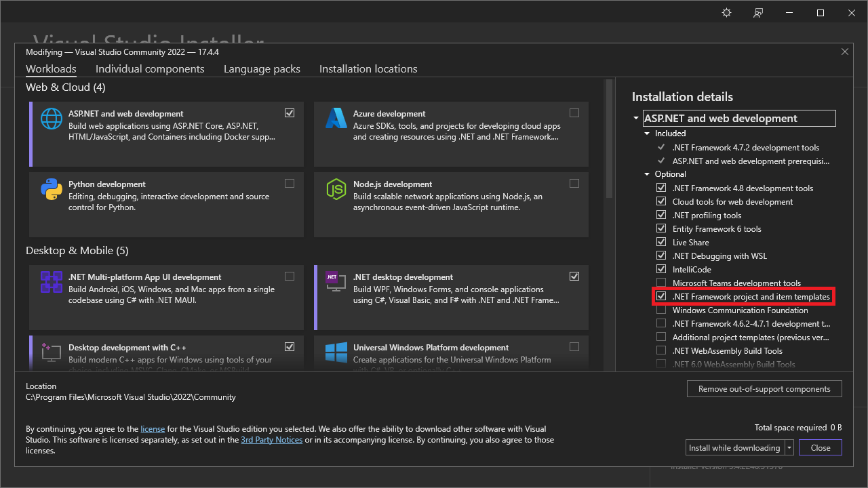Click the feedback icon in title bar
Viewport: 868px width, 488px height.
[x=758, y=13]
